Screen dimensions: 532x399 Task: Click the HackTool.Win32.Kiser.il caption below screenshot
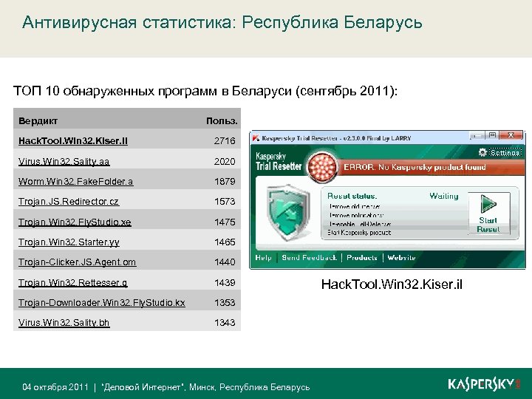392,284
